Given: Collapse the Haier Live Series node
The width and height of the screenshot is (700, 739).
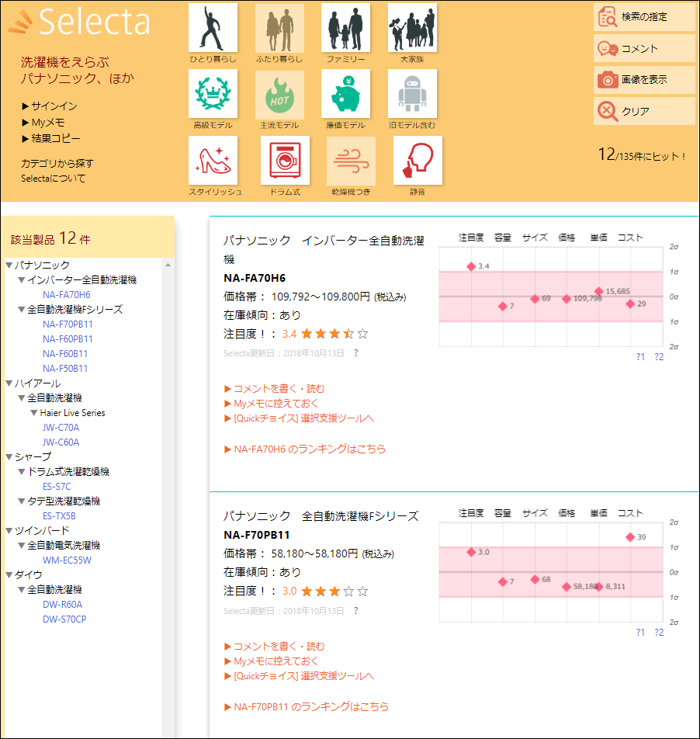Looking at the screenshot, I should 34,413.
